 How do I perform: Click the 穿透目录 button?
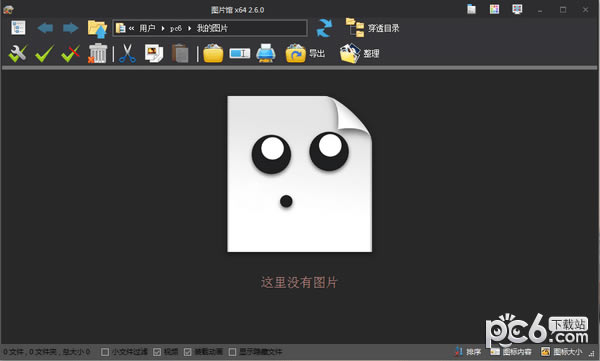click(x=373, y=28)
